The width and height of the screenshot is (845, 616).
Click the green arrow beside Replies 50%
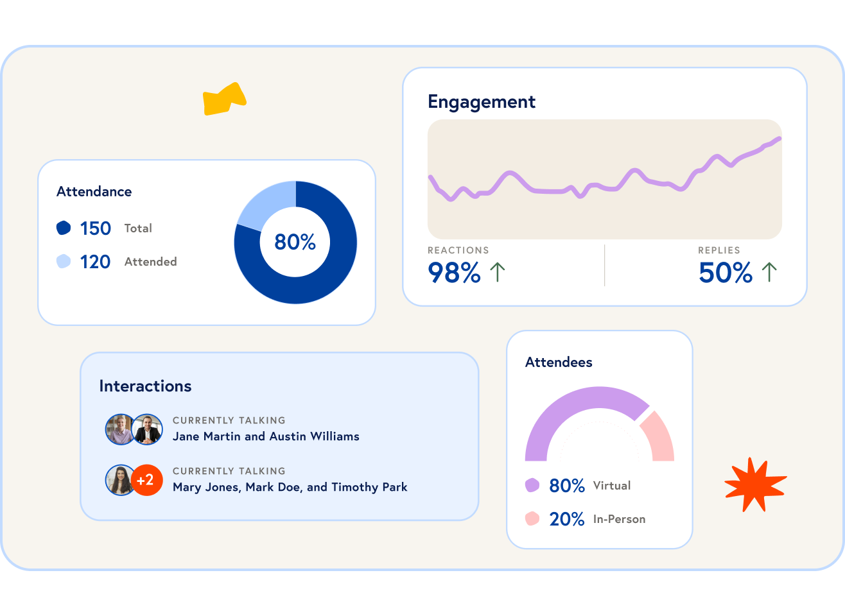(x=769, y=272)
